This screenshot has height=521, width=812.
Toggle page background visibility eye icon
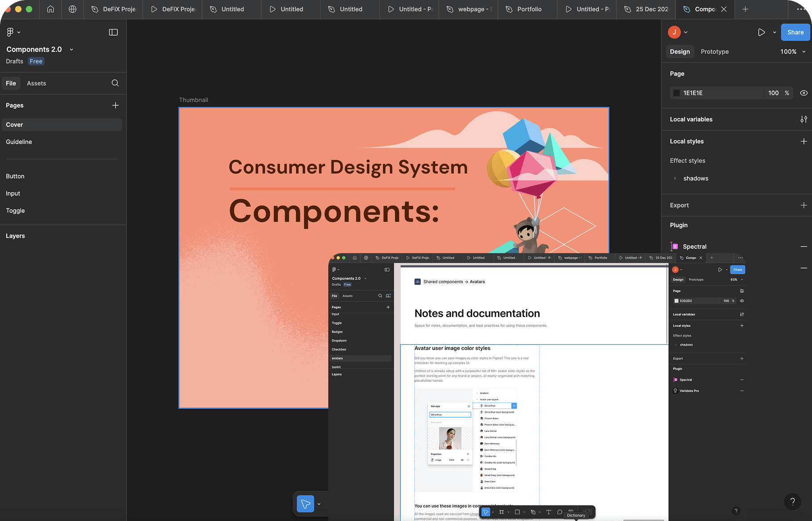(x=804, y=93)
